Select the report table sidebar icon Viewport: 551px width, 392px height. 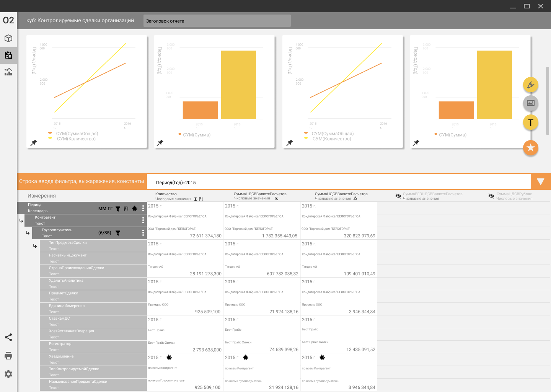point(8,55)
